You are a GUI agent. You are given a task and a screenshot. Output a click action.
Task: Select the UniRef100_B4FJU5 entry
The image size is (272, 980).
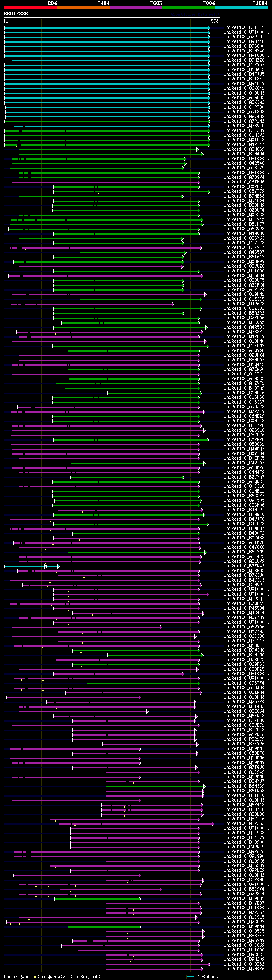pos(244,75)
